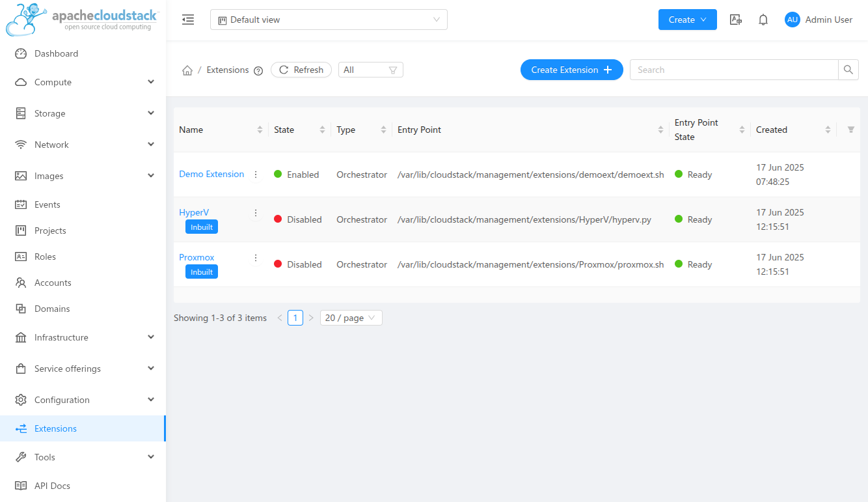Viewport: 868px width, 502px height.
Task: Click the previous page arrow
Action: 280,318
